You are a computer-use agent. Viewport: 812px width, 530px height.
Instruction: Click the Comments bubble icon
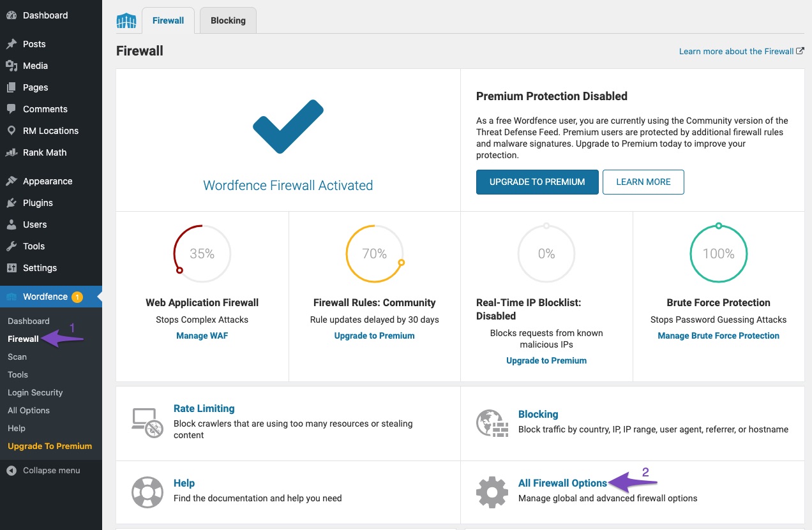tap(11, 109)
